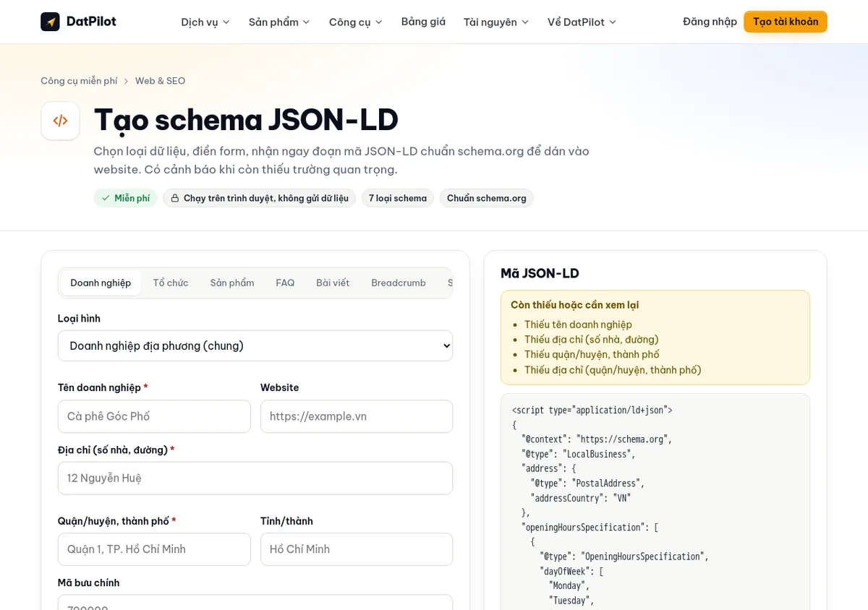
Task: Click the Mã JSON-LD heading
Action: [540, 273]
